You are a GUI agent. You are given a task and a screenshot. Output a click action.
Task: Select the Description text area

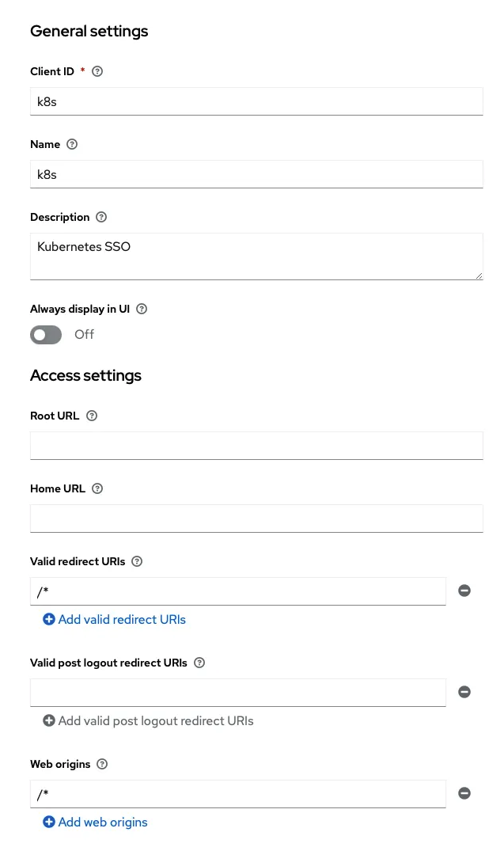(x=256, y=256)
